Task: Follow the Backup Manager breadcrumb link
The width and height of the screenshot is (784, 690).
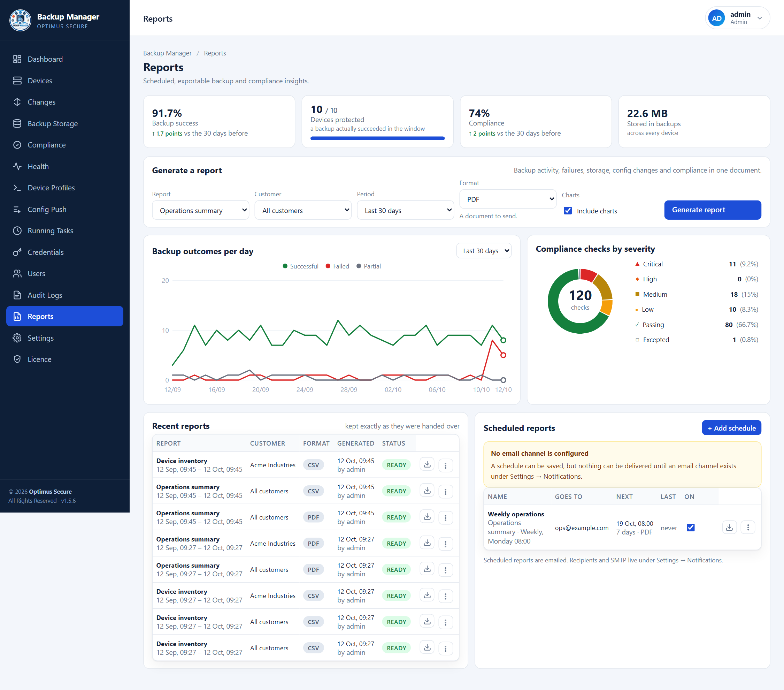Action: click(167, 53)
